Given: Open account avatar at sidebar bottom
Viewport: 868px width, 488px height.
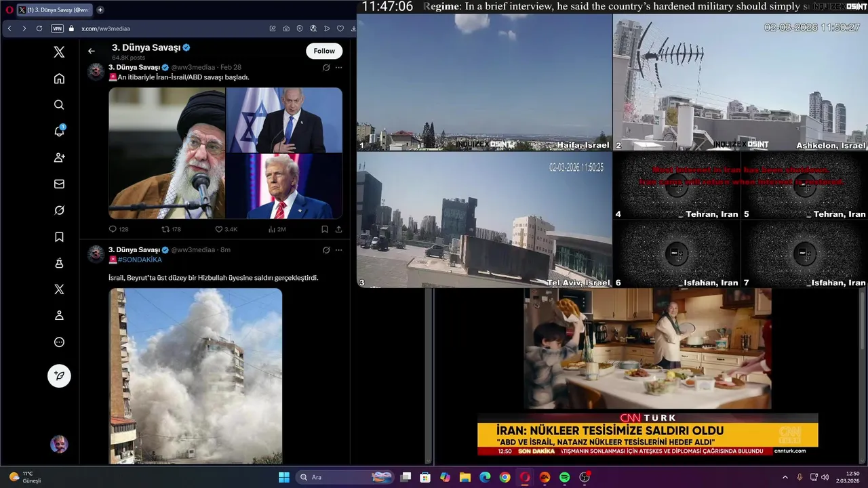Looking at the screenshot, I should click(59, 445).
